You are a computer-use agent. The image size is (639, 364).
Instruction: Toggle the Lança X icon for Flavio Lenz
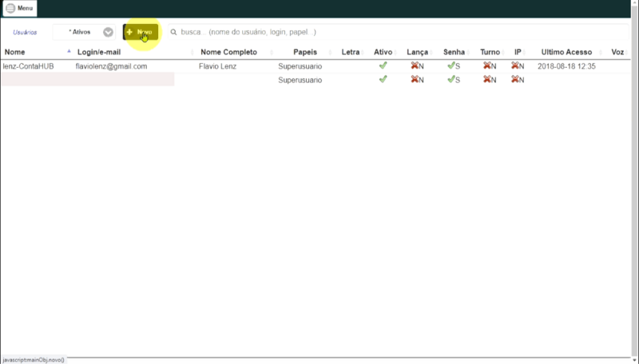(x=415, y=65)
